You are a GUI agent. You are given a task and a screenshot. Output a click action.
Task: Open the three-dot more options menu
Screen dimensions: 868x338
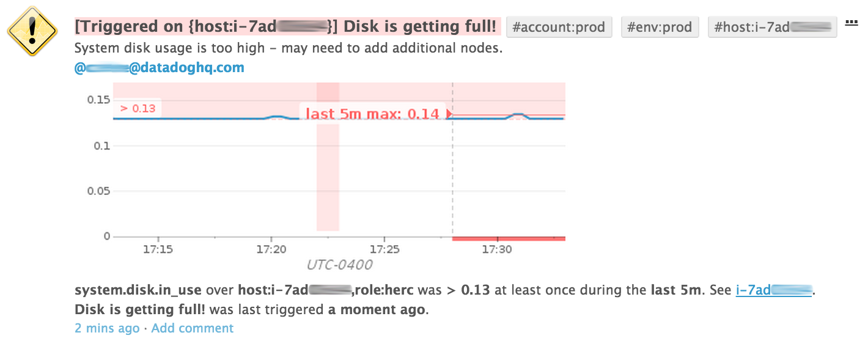point(851,23)
